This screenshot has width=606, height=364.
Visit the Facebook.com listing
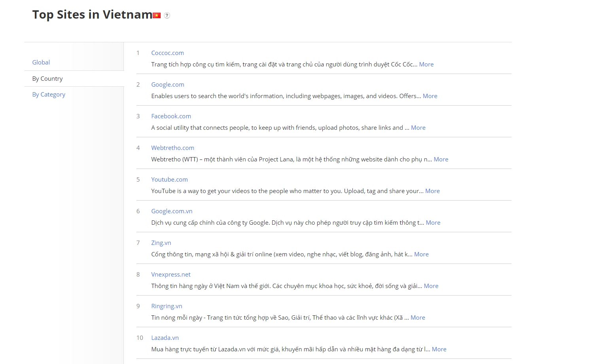point(171,116)
